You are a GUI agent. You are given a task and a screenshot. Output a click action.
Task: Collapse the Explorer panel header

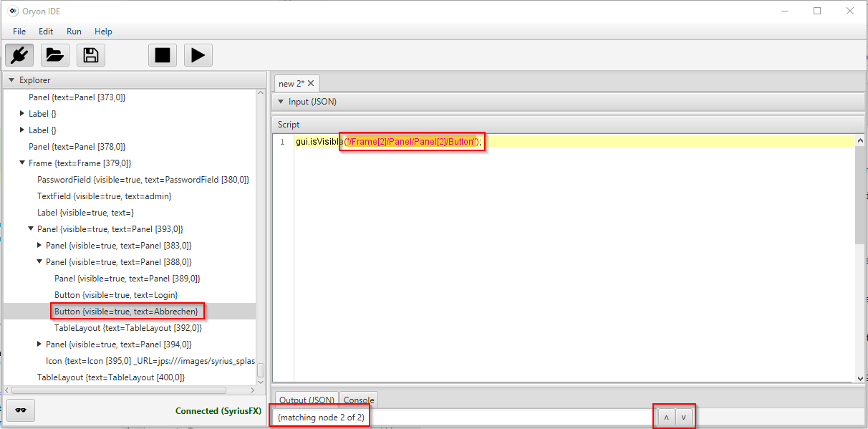pos(11,80)
